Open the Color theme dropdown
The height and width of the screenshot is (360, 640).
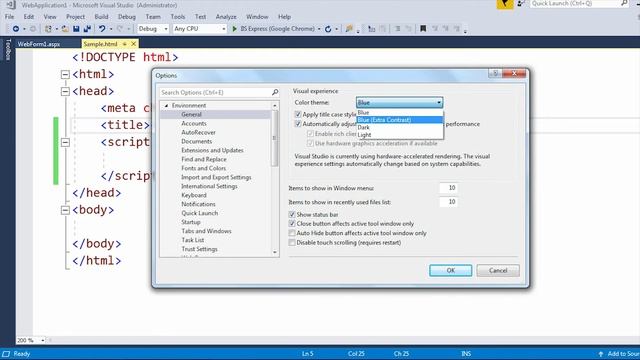click(x=400, y=102)
